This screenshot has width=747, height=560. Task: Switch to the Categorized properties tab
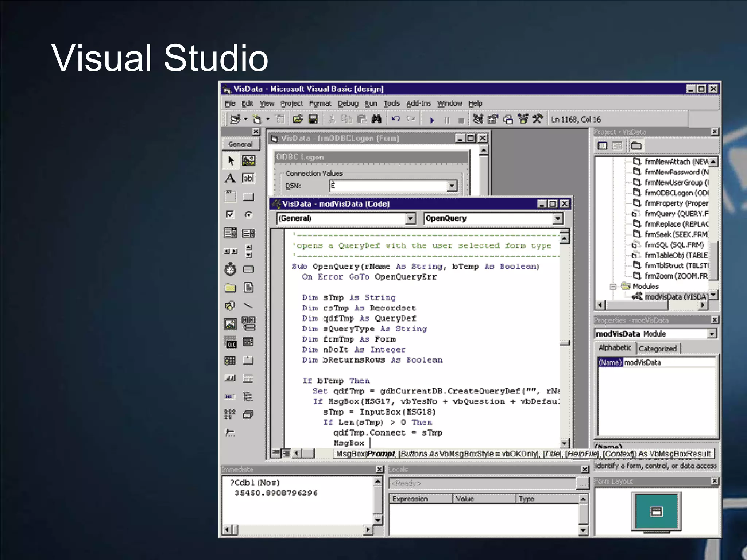pos(658,349)
